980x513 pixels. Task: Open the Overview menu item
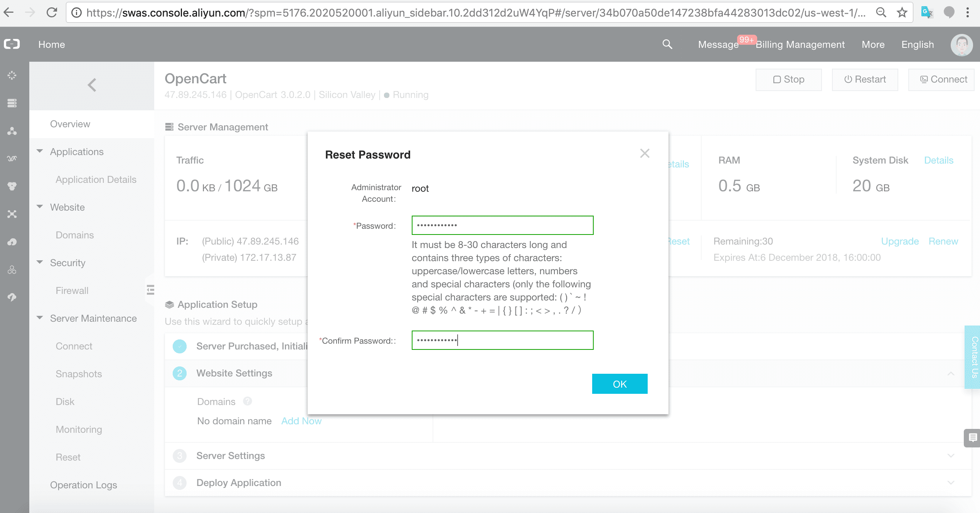tap(70, 124)
